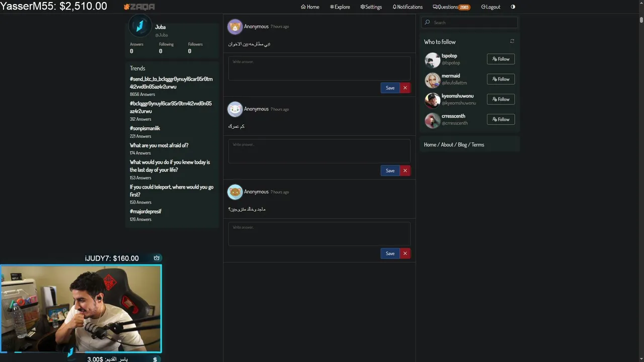Click the webcam overlay video
The image size is (644, 362).
[x=81, y=309]
